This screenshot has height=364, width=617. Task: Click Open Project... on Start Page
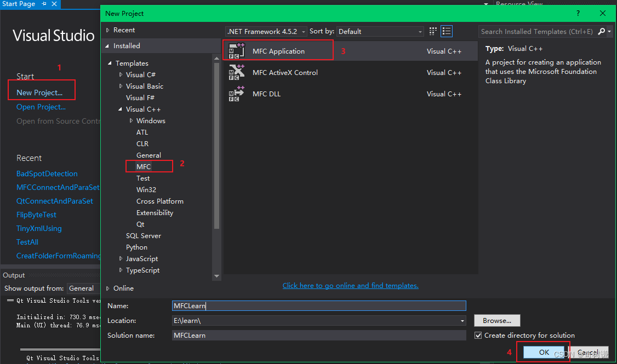[41, 107]
